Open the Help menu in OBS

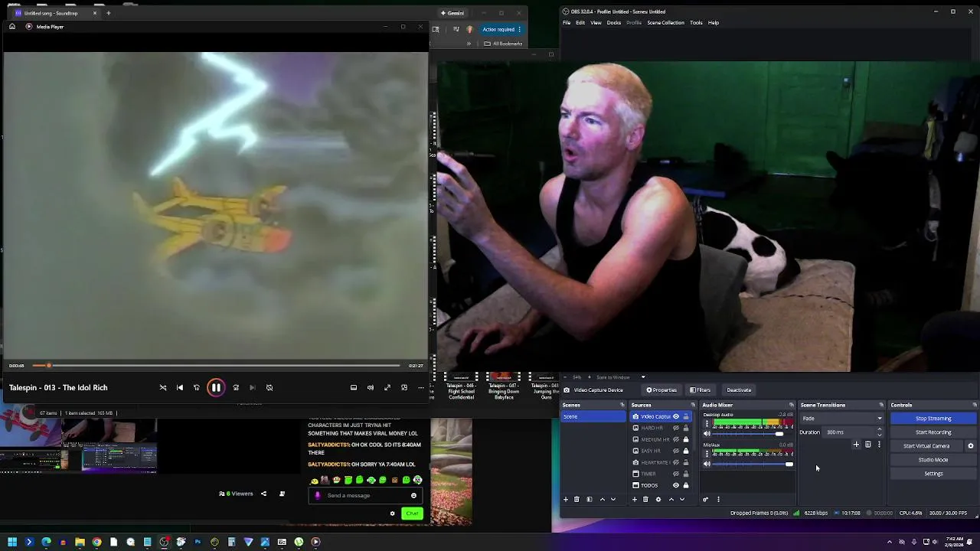click(714, 22)
